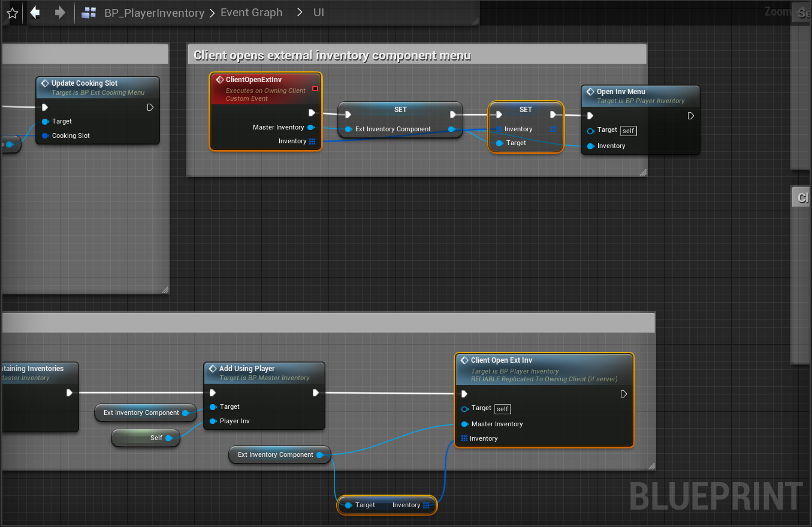Open BP_PlayerInventory in the breadcrumb

pyautogui.click(x=154, y=13)
